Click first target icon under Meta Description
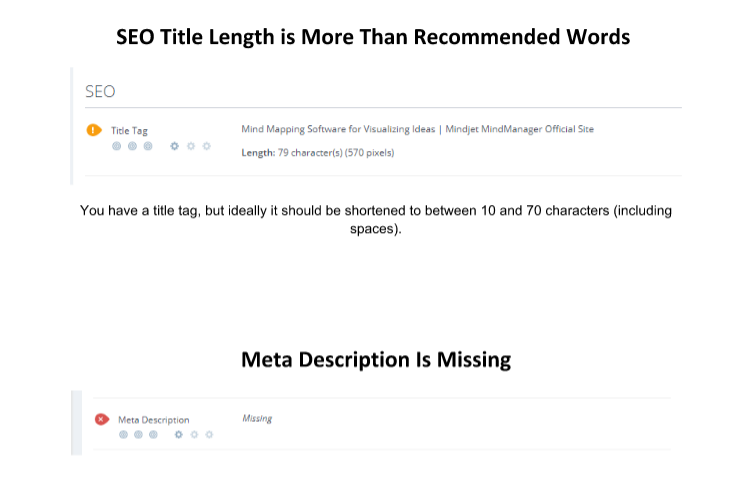The width and height of the screenshot is (753, 488). click(122, 435)
